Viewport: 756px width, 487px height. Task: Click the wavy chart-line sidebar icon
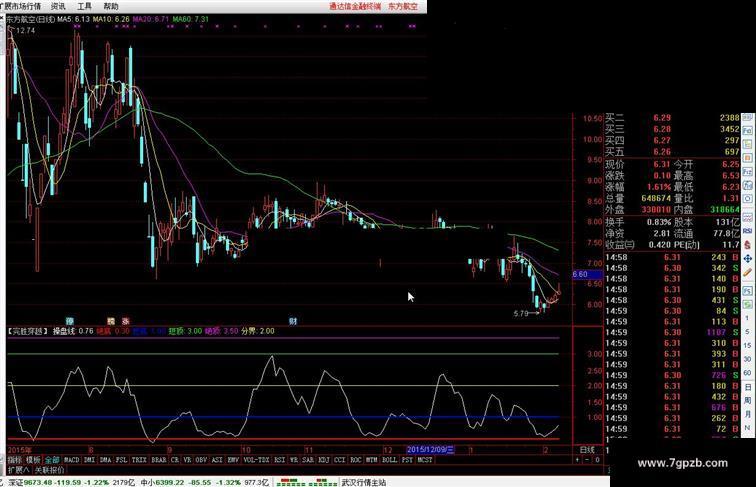[x=747, y=217]
